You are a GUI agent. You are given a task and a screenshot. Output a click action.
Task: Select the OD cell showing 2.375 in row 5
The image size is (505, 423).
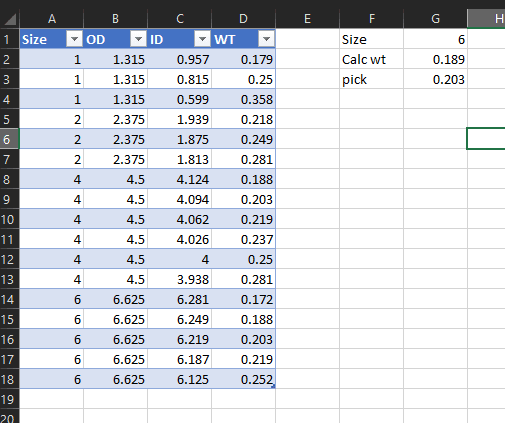tap(116, 119)
